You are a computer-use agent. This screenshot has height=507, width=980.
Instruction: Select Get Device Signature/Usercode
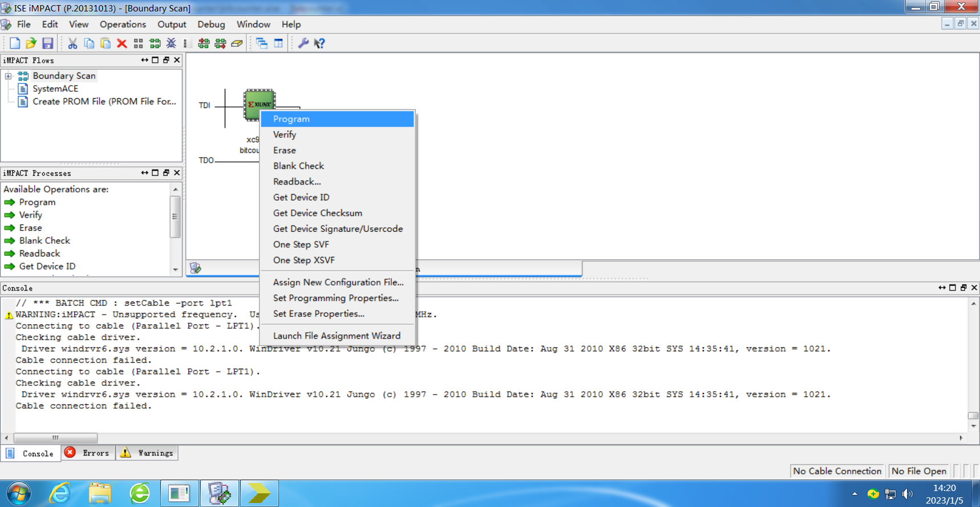coord(337,229)
